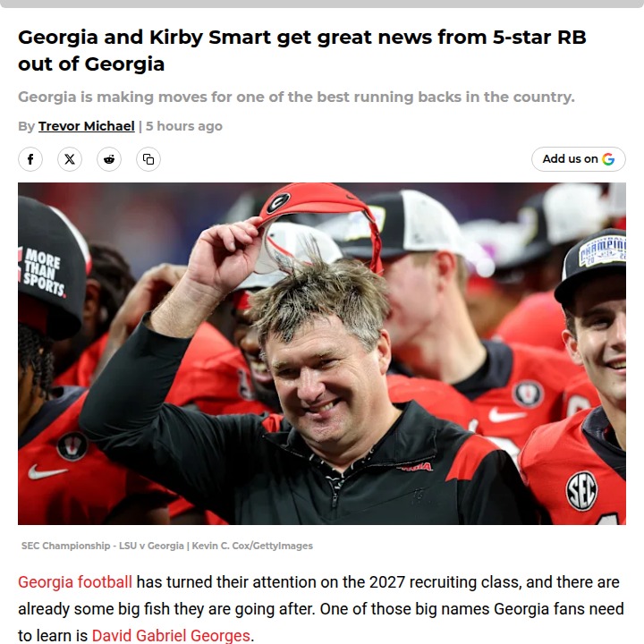The width and height of the screenshot is (644, 644).
Task: Click the Google G logo icon
Action: pos(608,159)
